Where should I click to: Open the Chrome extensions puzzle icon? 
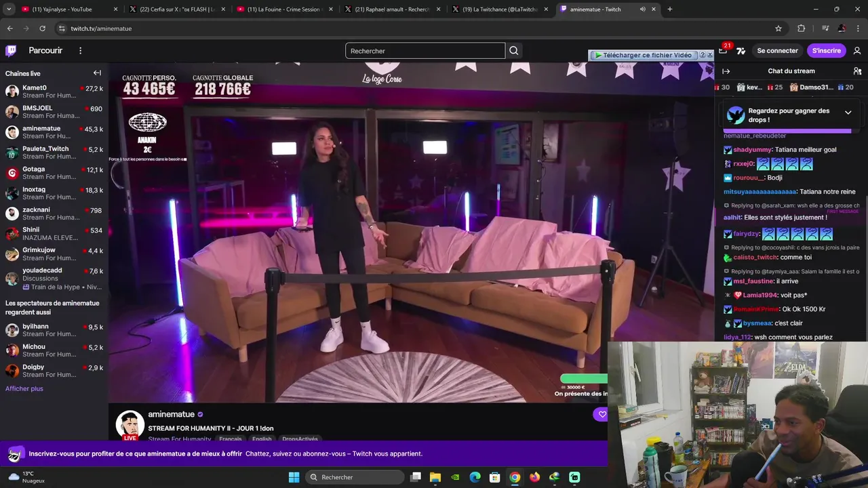point(802,28)
